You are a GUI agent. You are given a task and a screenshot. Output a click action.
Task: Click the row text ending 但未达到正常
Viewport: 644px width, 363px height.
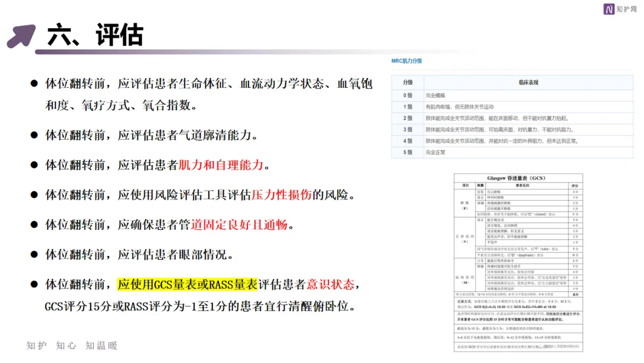coord(502,141)
